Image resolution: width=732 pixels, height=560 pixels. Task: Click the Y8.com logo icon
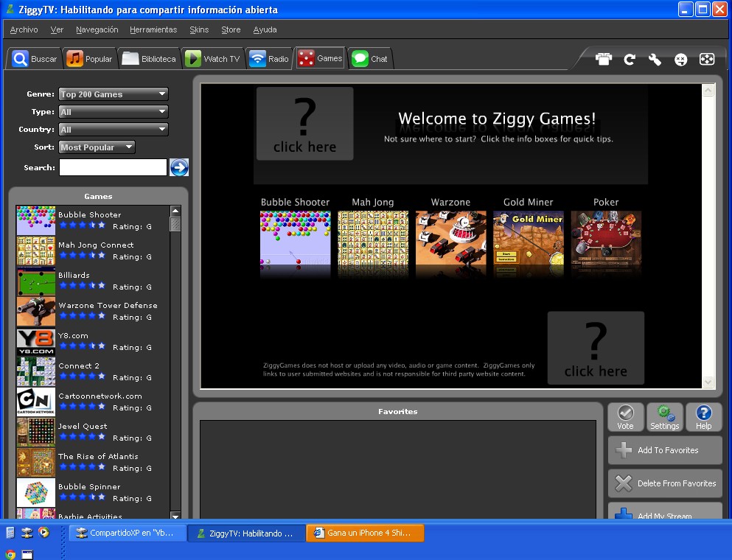36,342
